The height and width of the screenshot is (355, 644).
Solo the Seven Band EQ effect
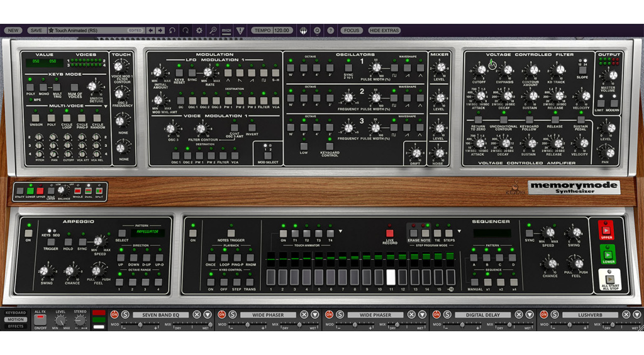point(125,315)
